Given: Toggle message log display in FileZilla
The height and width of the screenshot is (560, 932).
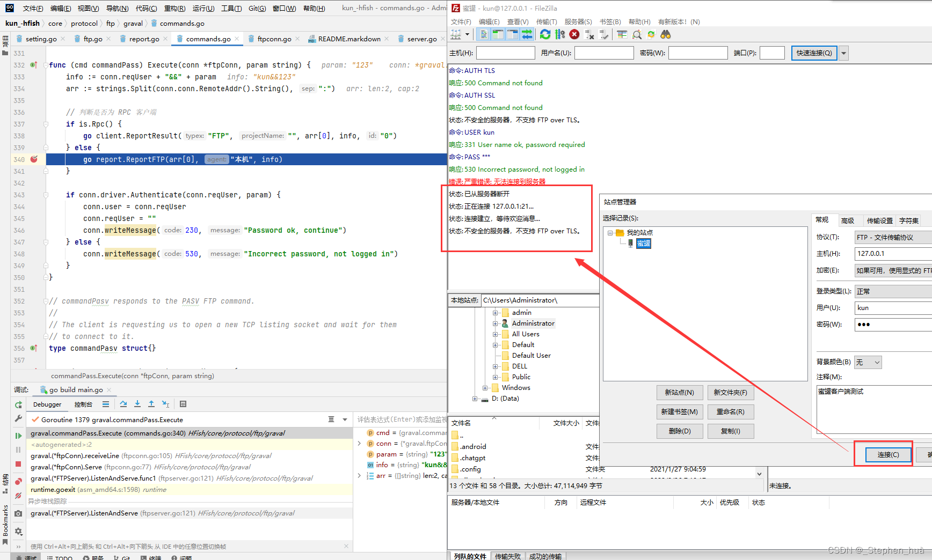Looking at the screenshot, I should point(484,34).
